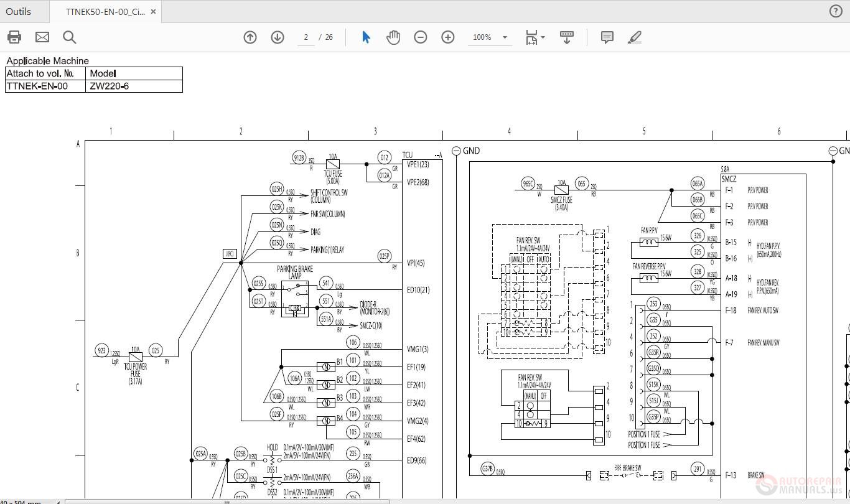Zoom out with the minus icon
Image resolution: width=850 pixels, height=504 pixels.
[x=421, y=37]
